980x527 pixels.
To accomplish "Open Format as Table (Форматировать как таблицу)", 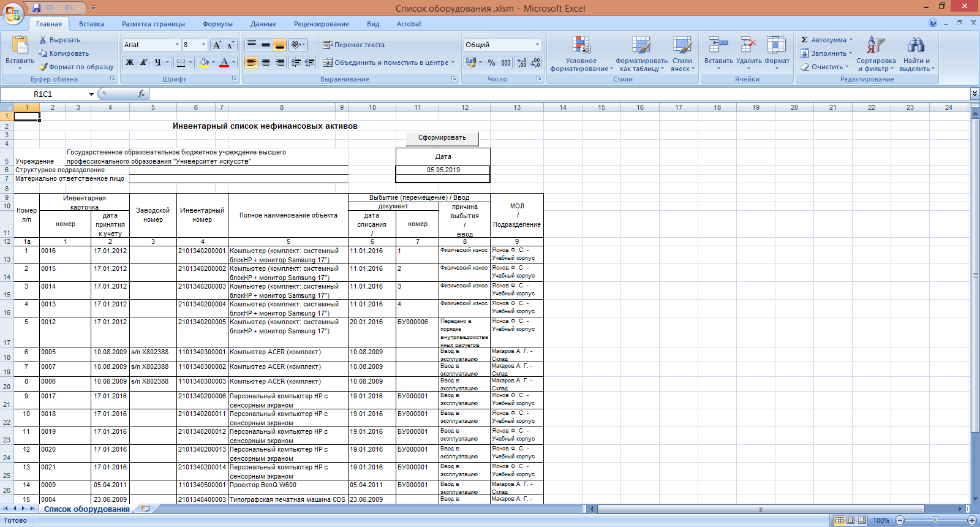I will 641,54.
